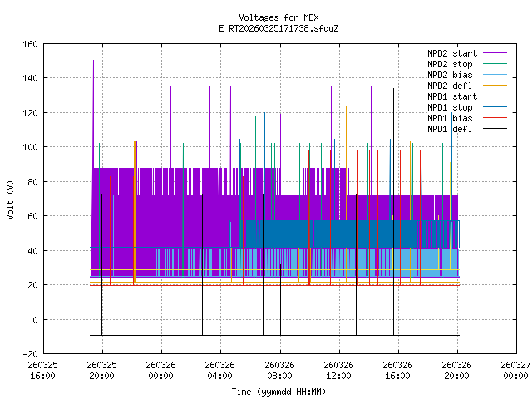This screenshot has height=399, width=532.
Task: Select the NPD1 stop legend label
Action: coord(451,107)
